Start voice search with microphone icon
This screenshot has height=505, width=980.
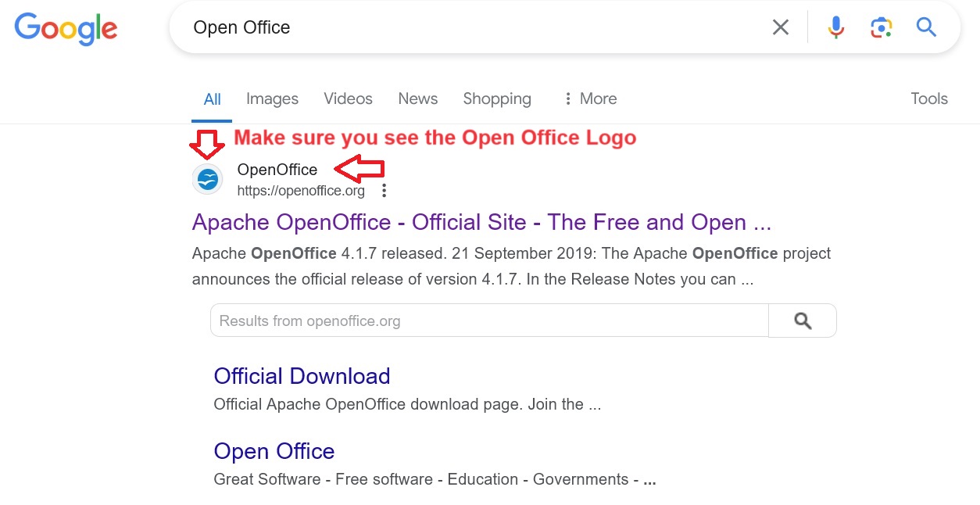point(835,27)
